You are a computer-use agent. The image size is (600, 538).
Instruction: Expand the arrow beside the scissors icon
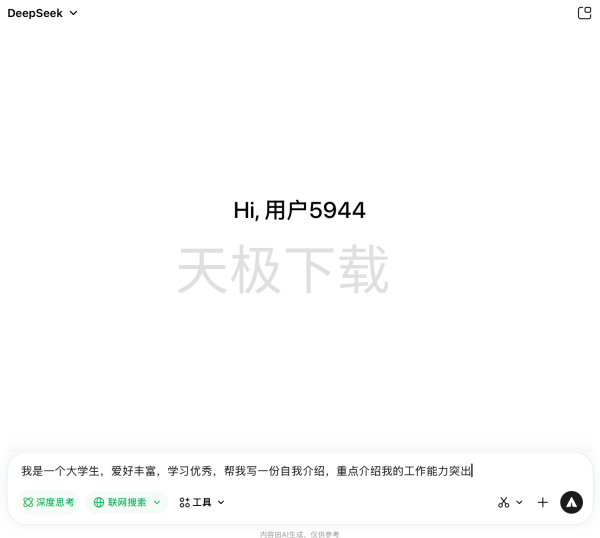coord(519,502)
